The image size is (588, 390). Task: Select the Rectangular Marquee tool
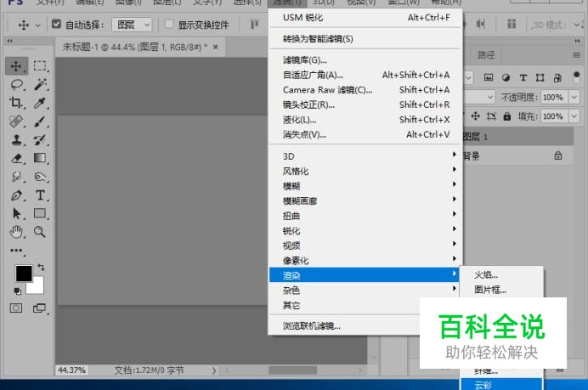[x=40, y=66]
